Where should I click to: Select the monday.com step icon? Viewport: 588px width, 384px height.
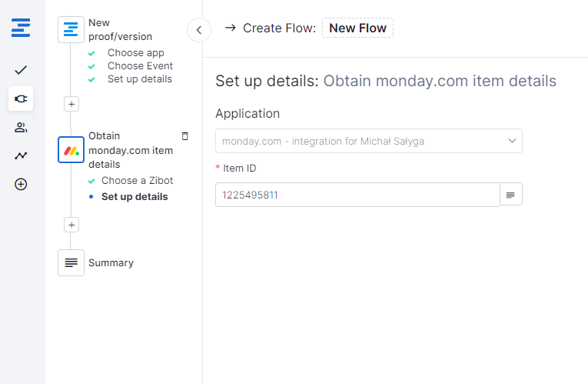(71, 150)
